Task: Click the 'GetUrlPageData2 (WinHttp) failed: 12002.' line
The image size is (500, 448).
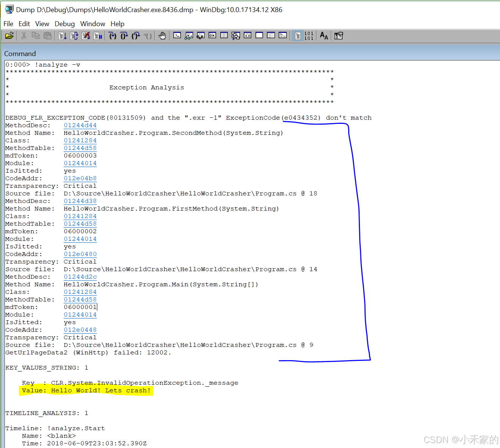Action: [88, 353]
